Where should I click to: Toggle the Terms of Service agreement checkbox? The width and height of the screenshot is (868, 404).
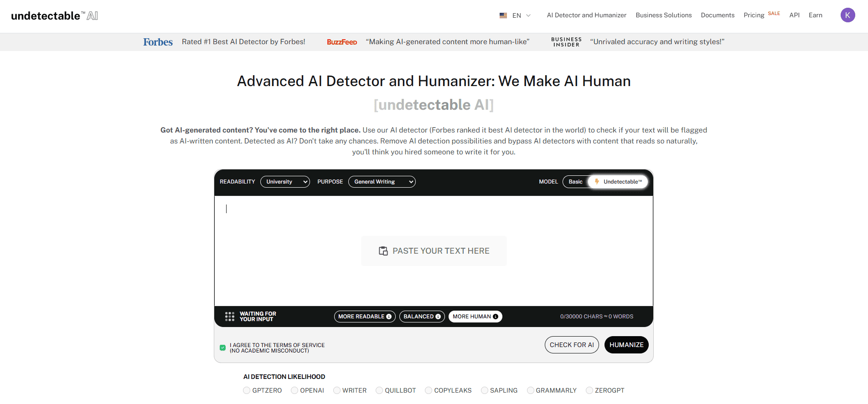click(x=222, y=348)
